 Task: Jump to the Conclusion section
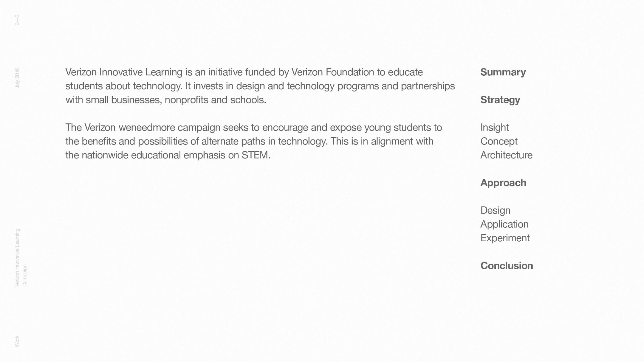tap(507, 266)
